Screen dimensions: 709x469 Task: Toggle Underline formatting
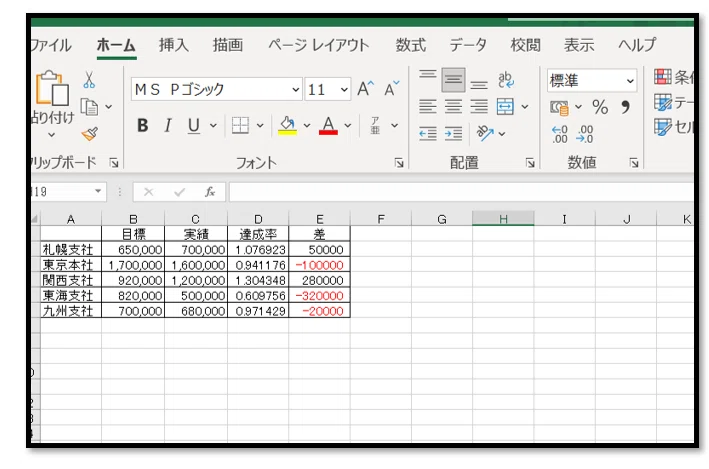point(194,125)
